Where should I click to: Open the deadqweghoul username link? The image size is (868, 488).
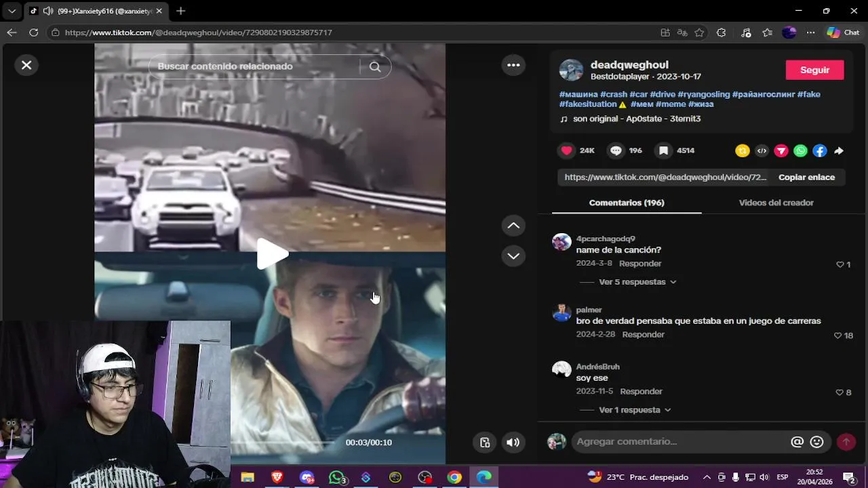pos(629,65)
